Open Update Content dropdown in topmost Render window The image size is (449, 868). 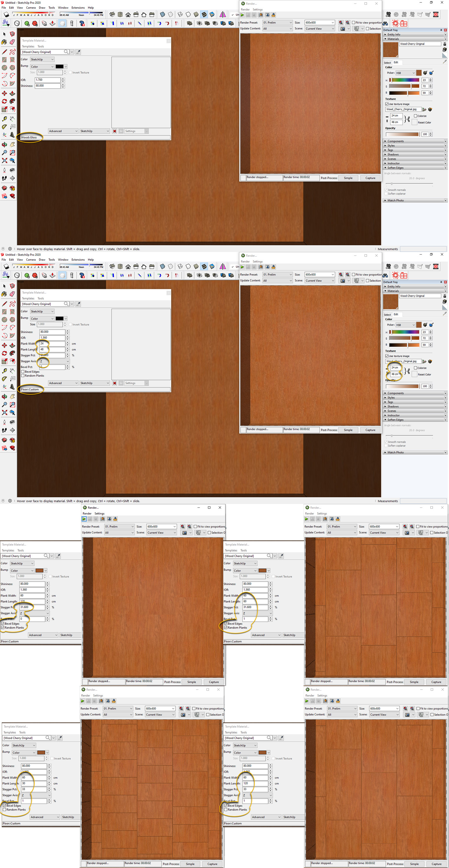(x=278, y=29)
